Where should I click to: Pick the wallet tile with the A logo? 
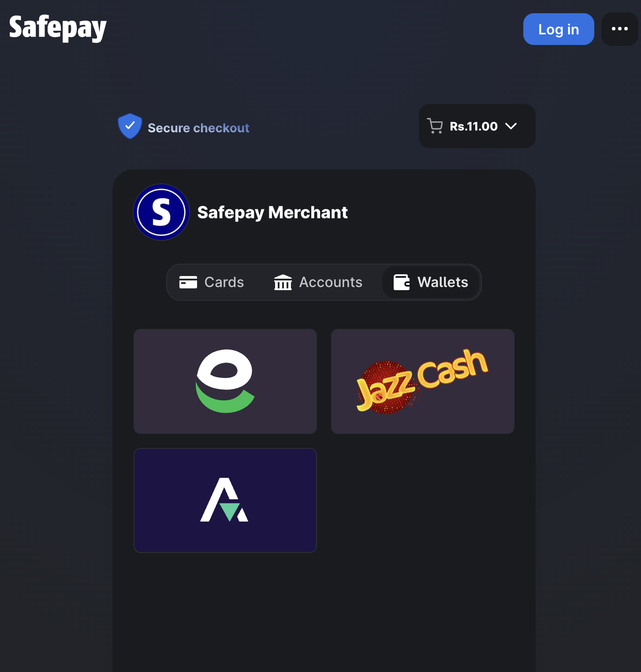click(225, 500)
